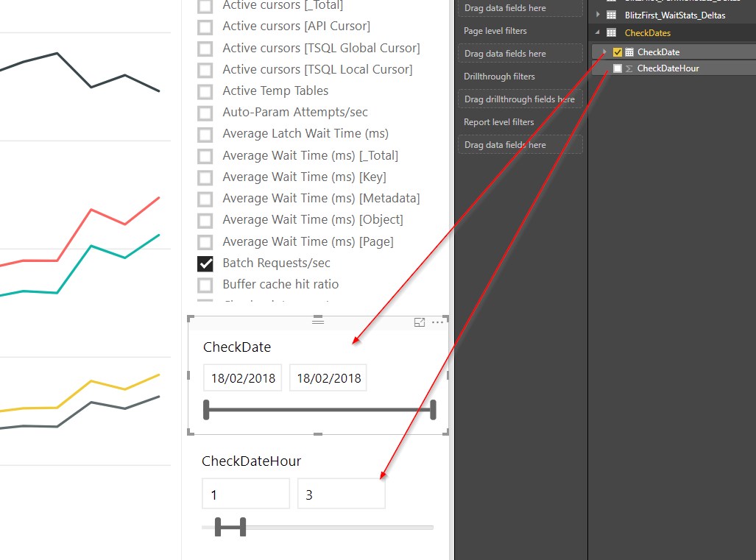
Task: Check the Active Temp Tables option
Action: pos(205,91)
